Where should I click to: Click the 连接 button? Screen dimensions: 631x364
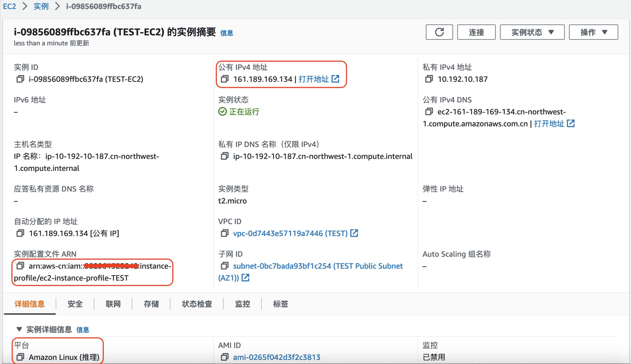476,32
